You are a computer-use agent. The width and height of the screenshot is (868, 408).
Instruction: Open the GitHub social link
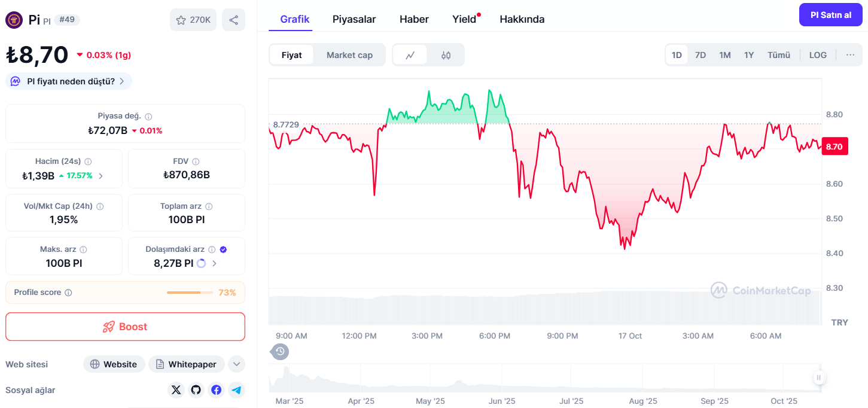pos(196,390)
